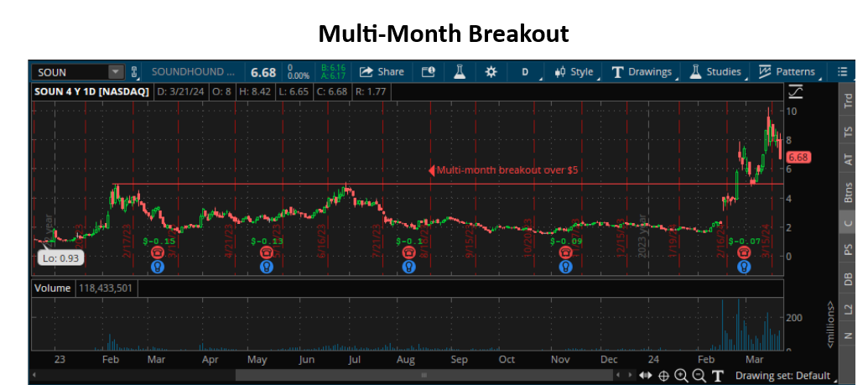Open the D timeframe aggregation dropdown
Image resolution: width=868 pixels, height=385 pixels.
coord(525,72)
